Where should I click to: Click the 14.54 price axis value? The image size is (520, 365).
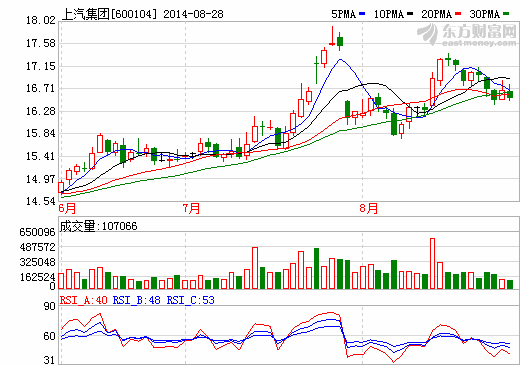pyautogui.click(x=41, y=201)
